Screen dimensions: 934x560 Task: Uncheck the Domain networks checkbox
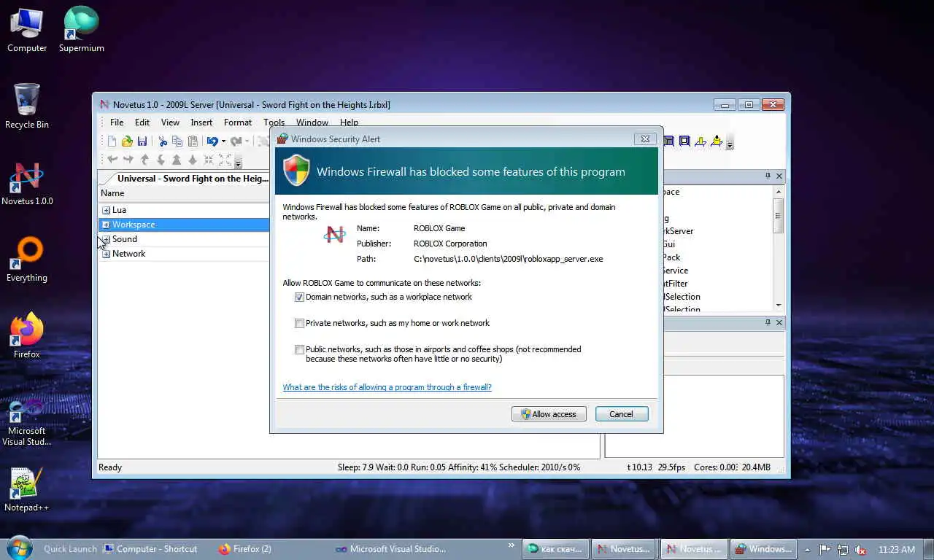click(299, 297)
